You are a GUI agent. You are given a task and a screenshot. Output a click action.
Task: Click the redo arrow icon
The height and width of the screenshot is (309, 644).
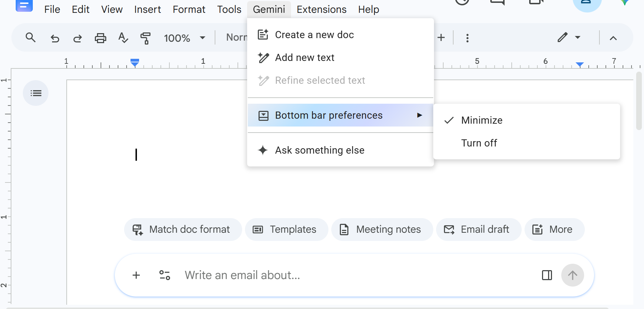(x=77, y=38)
